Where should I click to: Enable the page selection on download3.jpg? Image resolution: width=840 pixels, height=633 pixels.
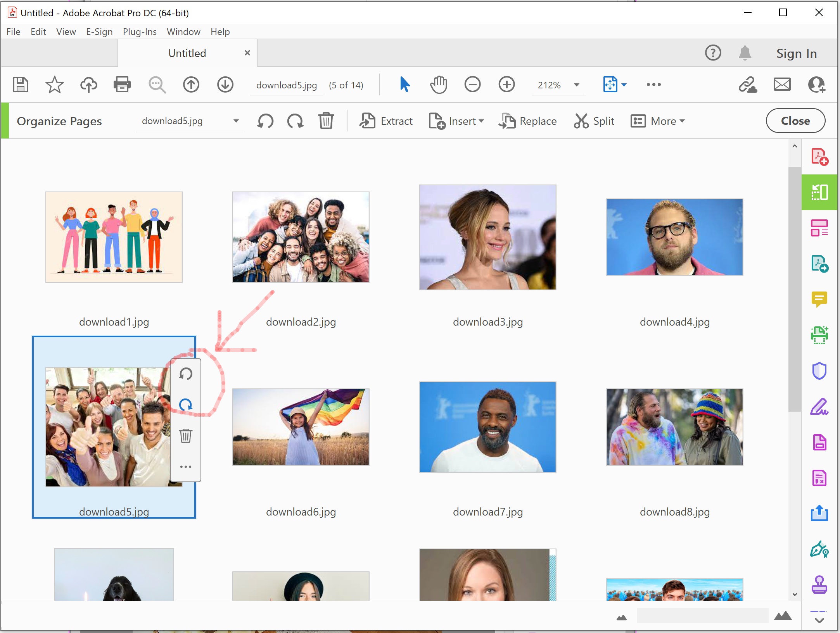point(488,237)
